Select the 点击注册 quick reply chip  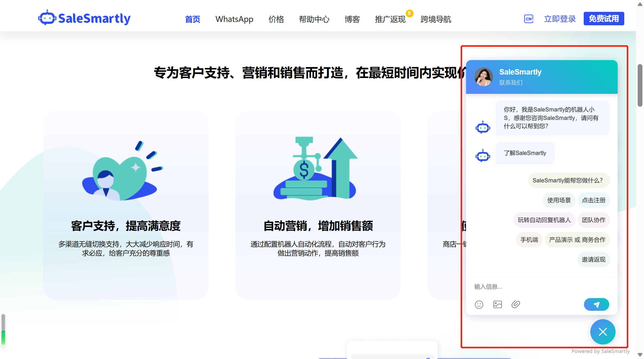(593, 200)
